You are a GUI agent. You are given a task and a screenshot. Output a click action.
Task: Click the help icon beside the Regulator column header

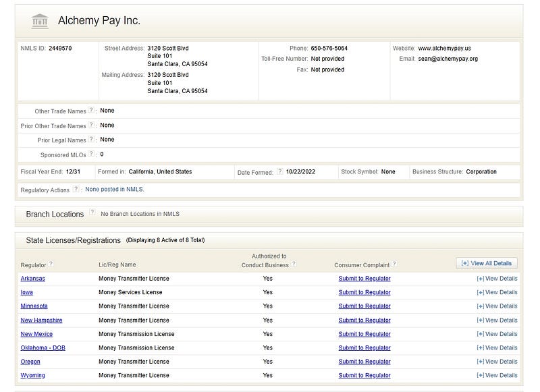click(51, 264)
